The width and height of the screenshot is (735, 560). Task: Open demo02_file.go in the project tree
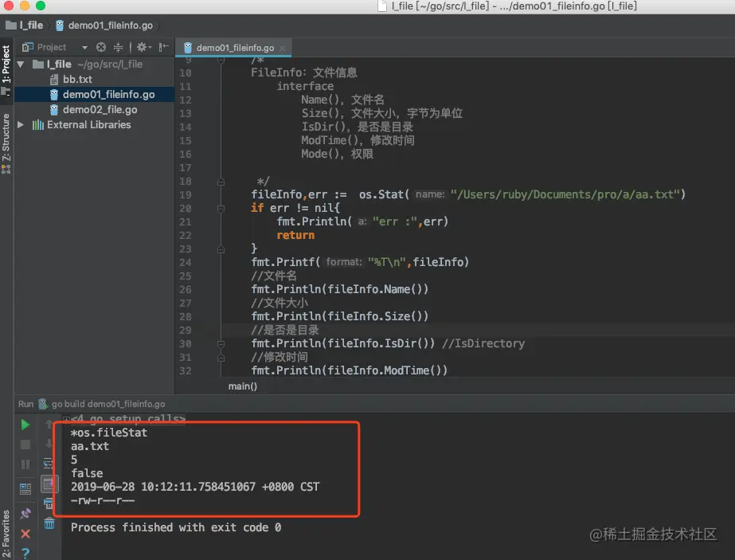[x=100, y=110]
